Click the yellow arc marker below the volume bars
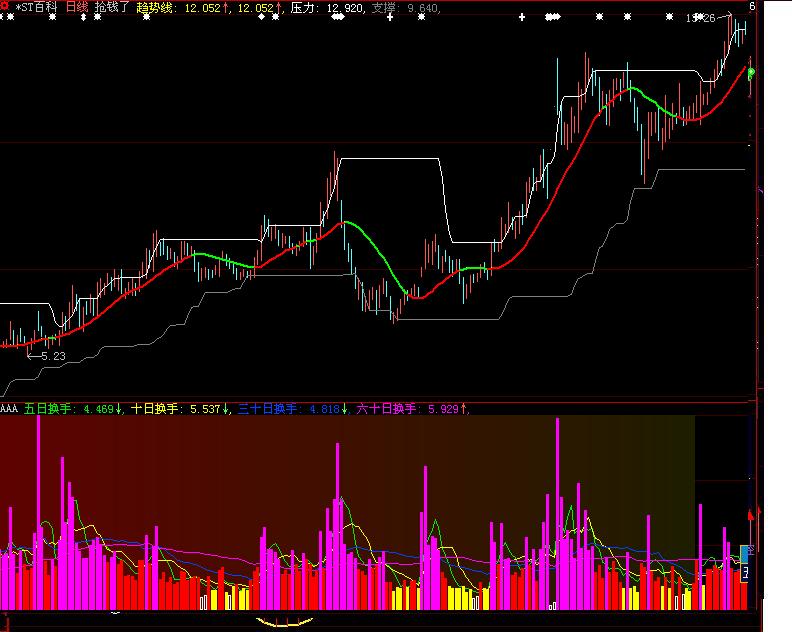The image size is (792, 632). (x=285, y=623)
